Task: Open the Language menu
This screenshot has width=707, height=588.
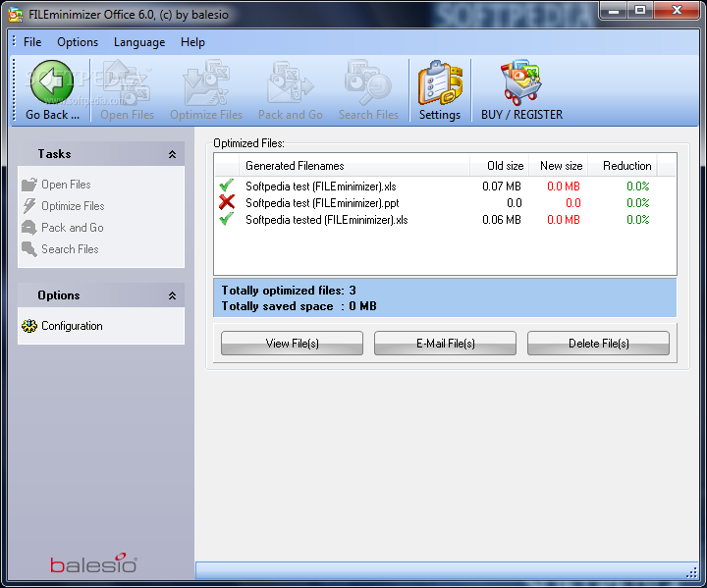Action: [139, 42]
